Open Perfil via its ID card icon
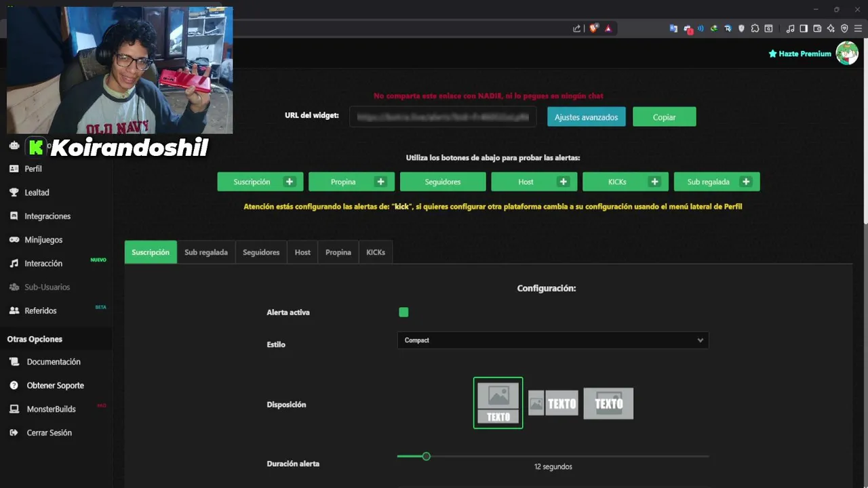 (14, 169)
